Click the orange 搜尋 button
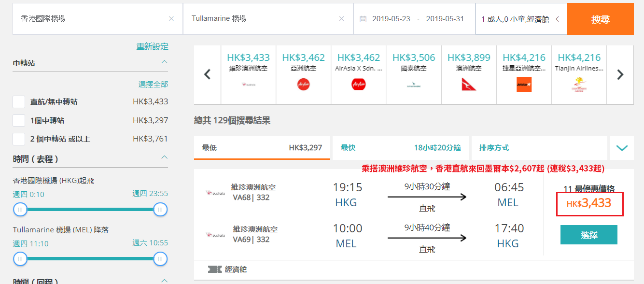This screenshot has width=644, height=284. pos(601,19)
